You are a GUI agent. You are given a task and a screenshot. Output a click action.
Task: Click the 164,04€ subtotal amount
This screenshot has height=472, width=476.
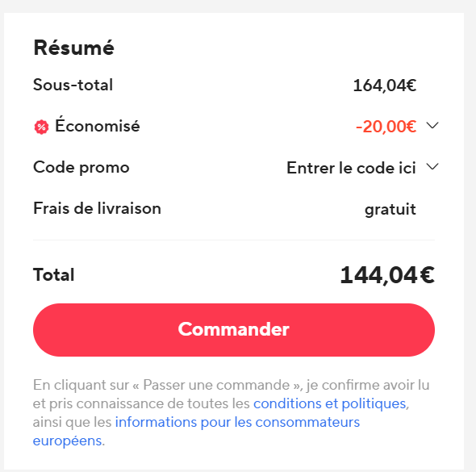385,86
